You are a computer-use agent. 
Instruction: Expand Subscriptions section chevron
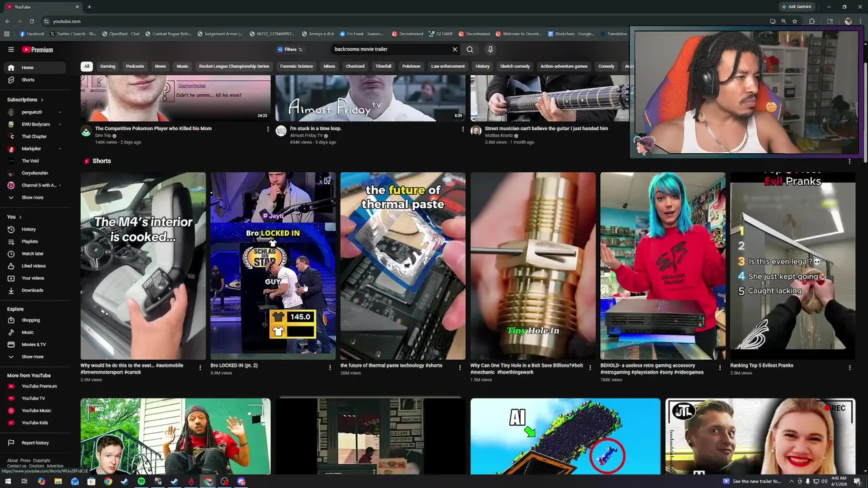pos(42,100)
